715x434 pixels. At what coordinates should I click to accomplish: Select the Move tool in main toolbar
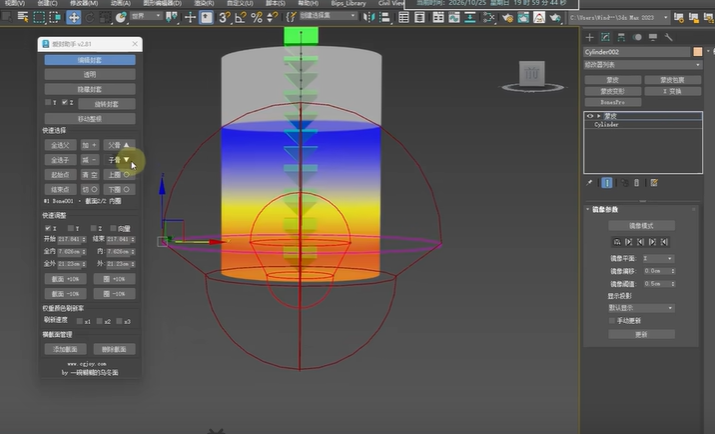pyautogui.click(x=73, y=17)
